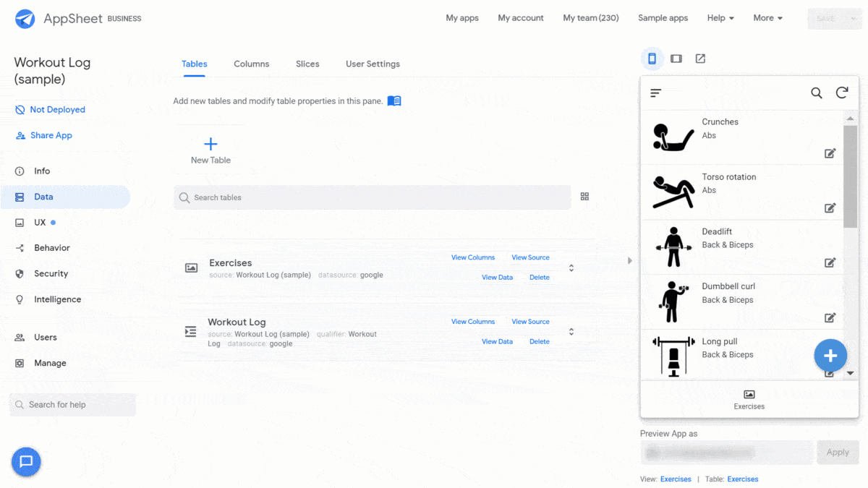Click the Search tables field

click(x=373, y=197)
